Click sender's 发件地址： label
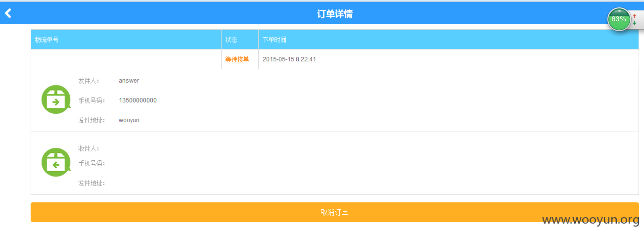The height and width of the screenshot is (234, 644). [x=92, y=120]
